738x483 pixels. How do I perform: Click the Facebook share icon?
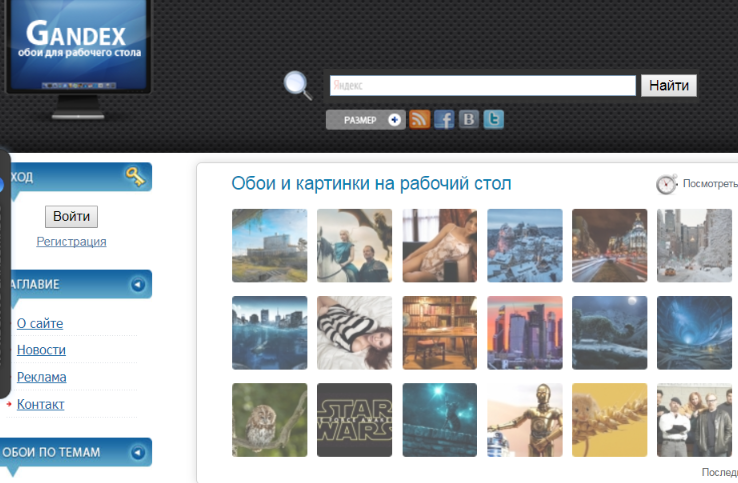445,120
